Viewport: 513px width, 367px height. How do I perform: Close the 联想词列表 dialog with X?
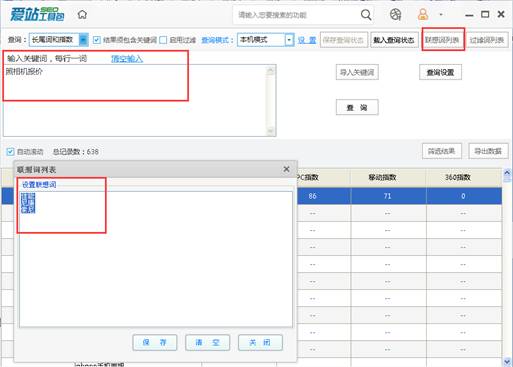[286, 169]
